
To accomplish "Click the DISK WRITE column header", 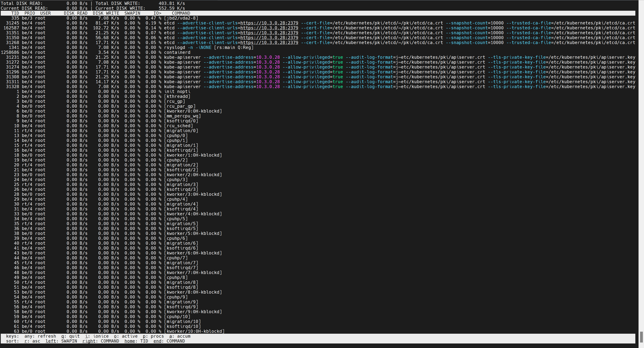I will click(x=106, y=13).
